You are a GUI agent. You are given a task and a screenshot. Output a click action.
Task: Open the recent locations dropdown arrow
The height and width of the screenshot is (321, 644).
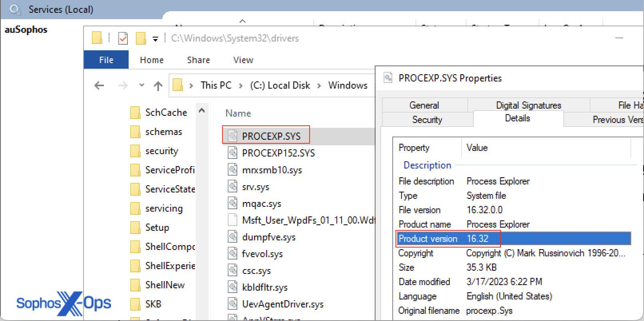[x=141, y=85]
